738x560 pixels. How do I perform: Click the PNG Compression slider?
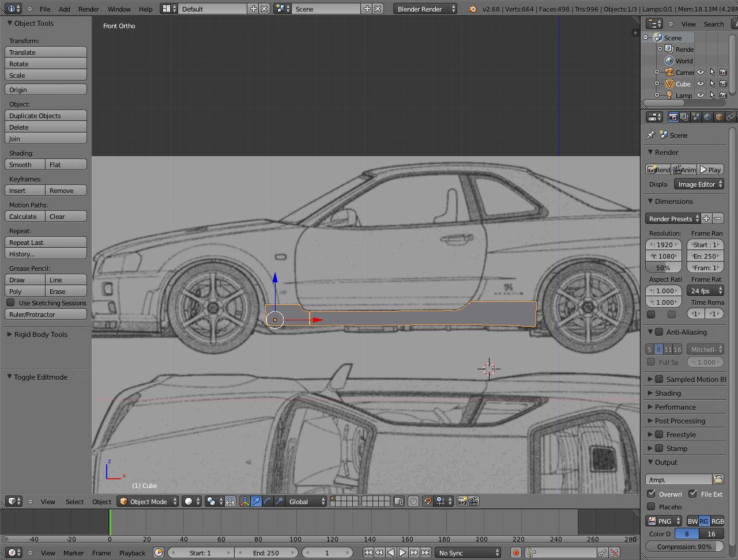684,547
